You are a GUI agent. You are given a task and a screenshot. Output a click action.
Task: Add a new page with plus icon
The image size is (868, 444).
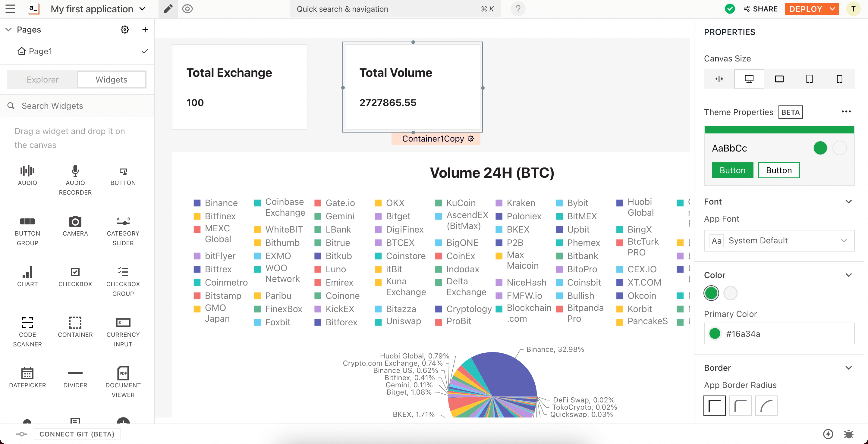point(145,30)
